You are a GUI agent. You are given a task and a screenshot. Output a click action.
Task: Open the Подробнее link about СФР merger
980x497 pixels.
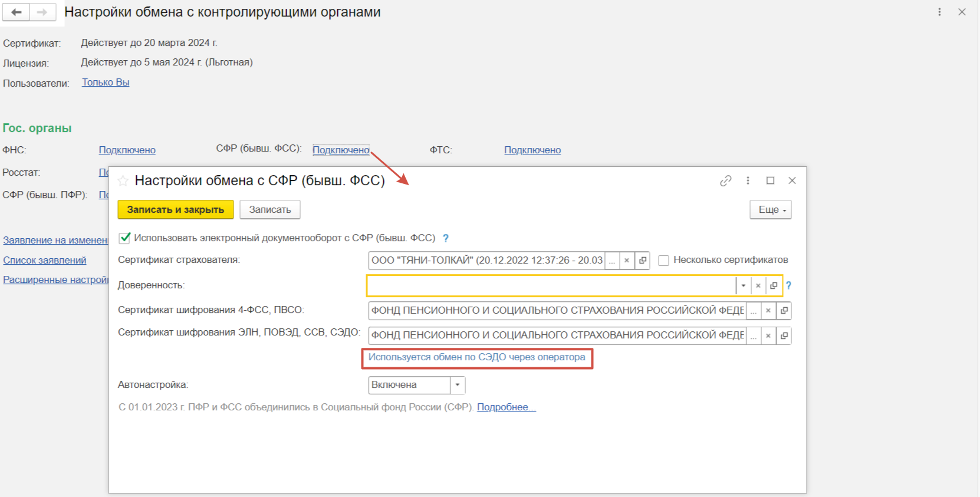pyautogui.click(x=507, y=407)
